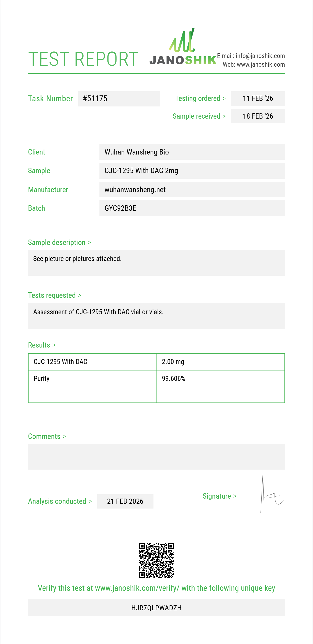Click the Sample field CJC-1295 With DAC 2mg
The height and width of the screenshot is (644, 313).
(192, 171)
